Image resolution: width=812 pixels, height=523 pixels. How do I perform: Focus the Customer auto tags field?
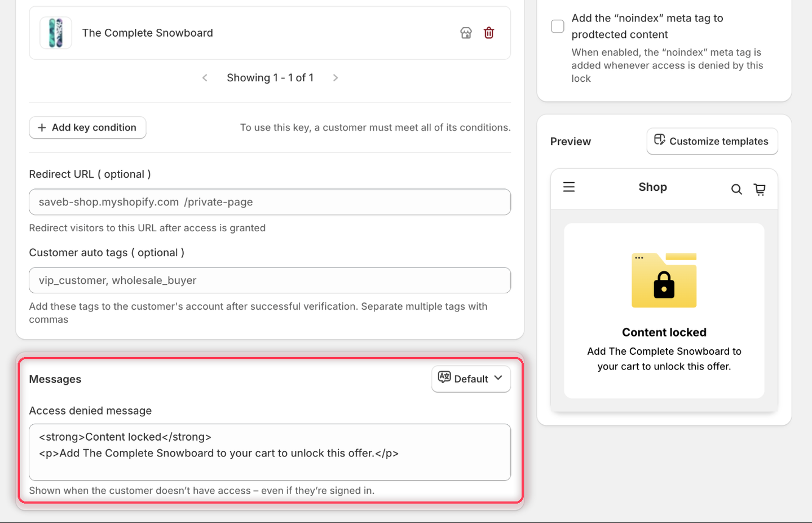270,280
